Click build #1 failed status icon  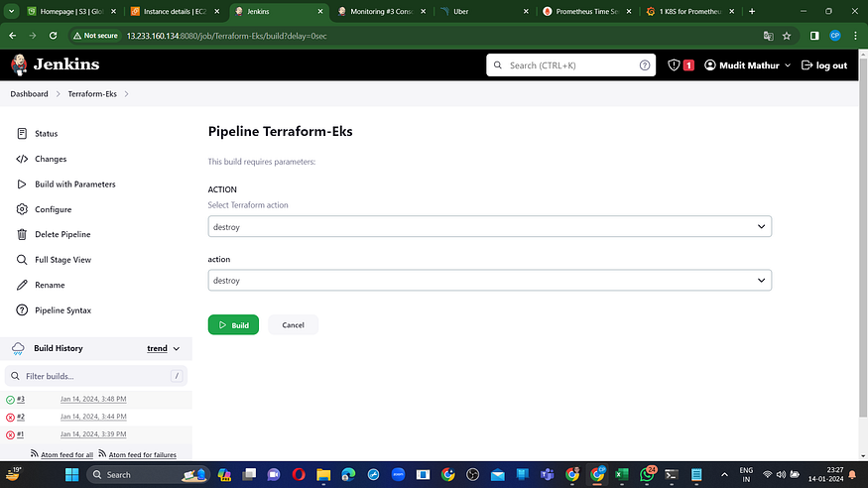pyautogui.click(x=10, y=434)
